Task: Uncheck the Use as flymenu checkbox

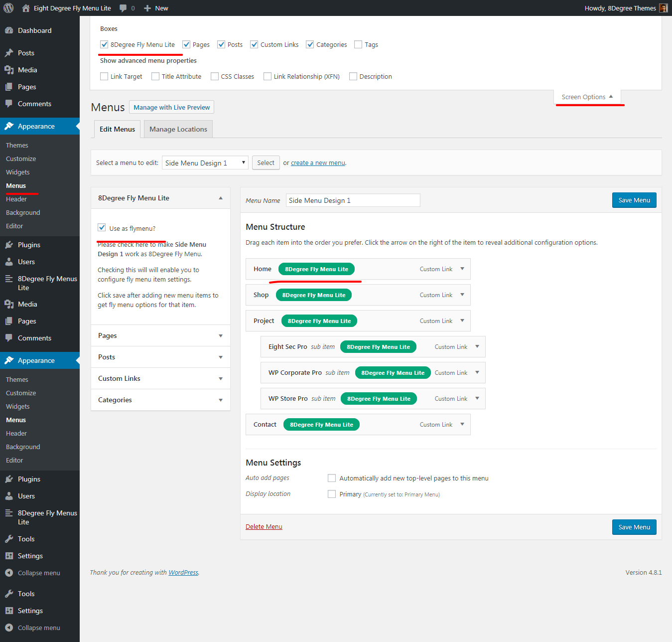Action: (x=102, y=227)
